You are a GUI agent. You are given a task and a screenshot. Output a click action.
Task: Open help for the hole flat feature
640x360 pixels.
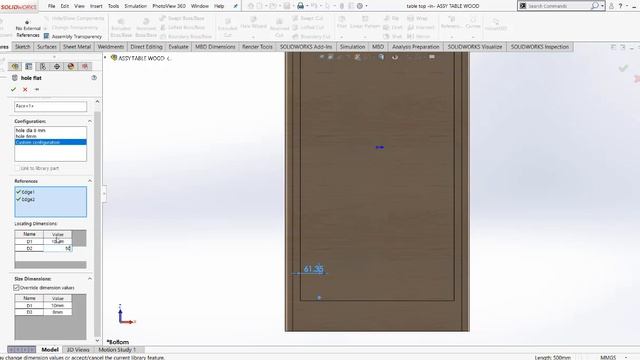[94, 78]
